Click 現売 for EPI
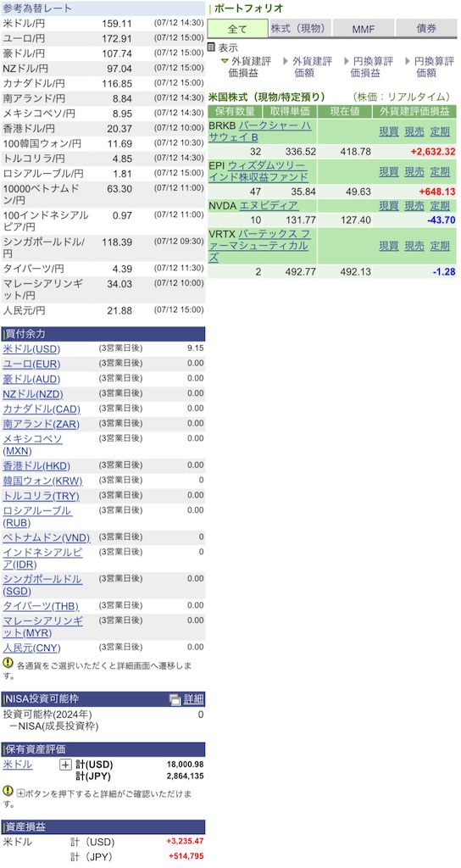Screen dimensions: 461x868 tap(414, 171)
